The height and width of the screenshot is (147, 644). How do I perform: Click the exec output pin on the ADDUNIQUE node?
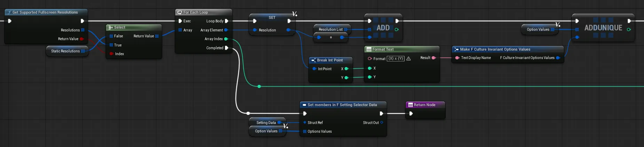click(629, 21)
